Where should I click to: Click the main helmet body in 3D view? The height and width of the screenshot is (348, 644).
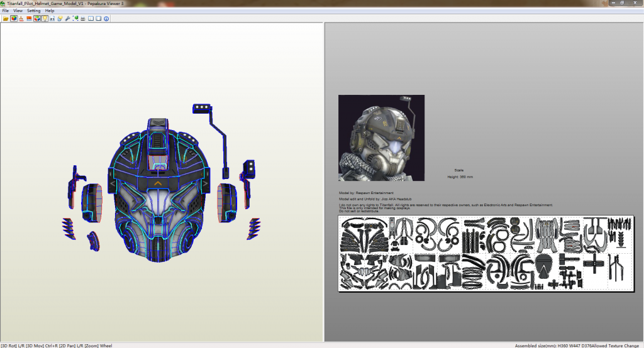point(158,191)
